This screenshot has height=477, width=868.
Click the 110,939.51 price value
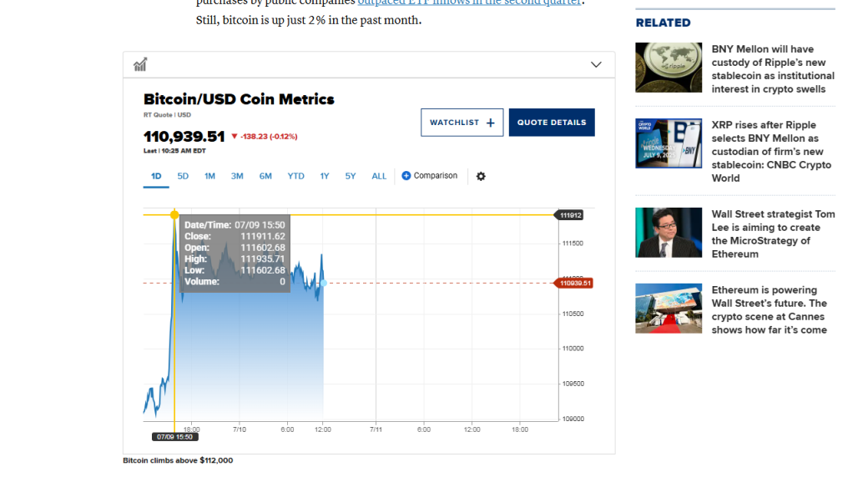(x=184, y=136)
